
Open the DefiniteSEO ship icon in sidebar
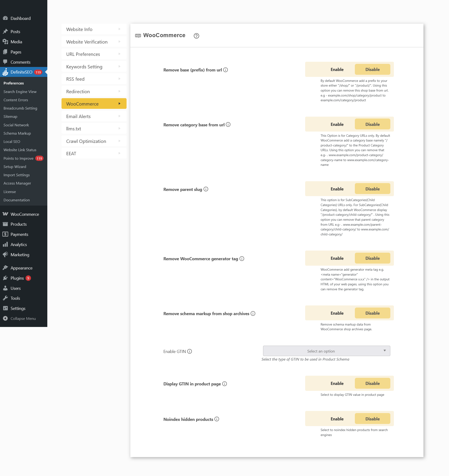5,72
